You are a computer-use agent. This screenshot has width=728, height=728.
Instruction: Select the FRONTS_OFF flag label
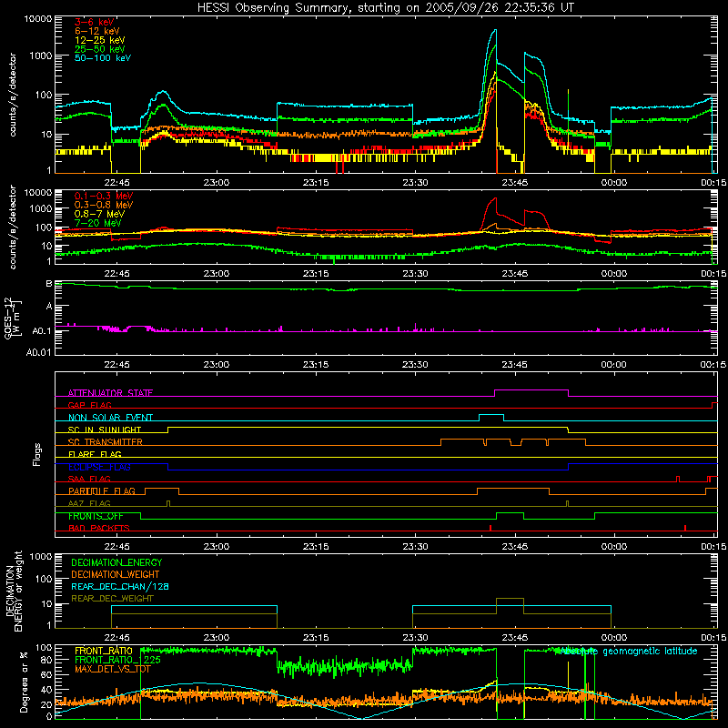click(x=96, y=516)
